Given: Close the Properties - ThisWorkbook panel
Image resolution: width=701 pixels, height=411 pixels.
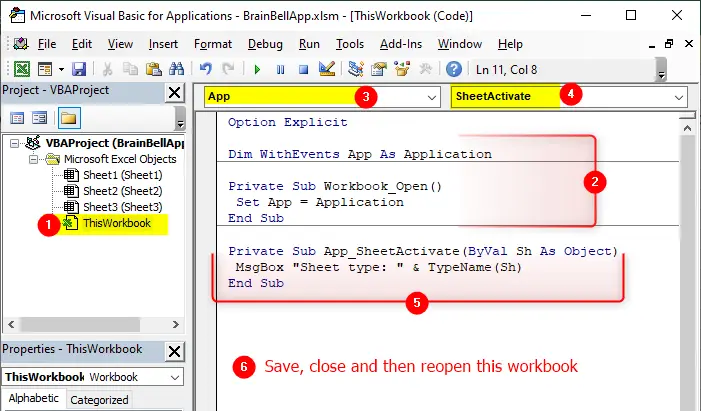Looking at the screenshot, I should point(174,352).
